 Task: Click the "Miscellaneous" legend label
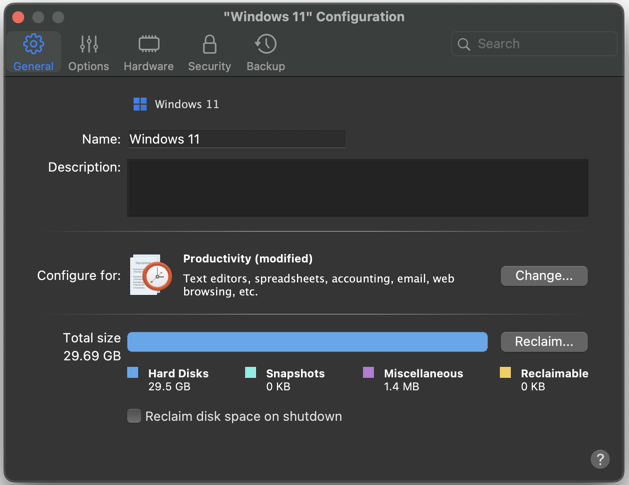click(x=423, y=373)
